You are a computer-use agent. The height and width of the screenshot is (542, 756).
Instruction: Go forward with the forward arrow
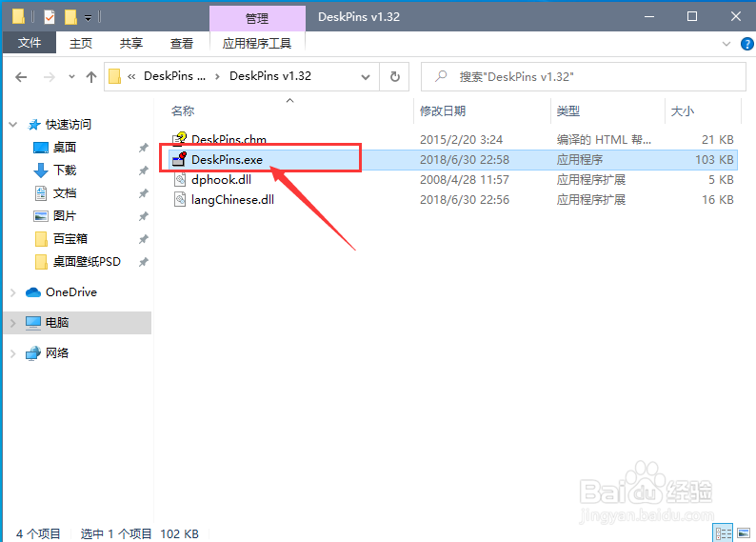[x=49, y=76]
